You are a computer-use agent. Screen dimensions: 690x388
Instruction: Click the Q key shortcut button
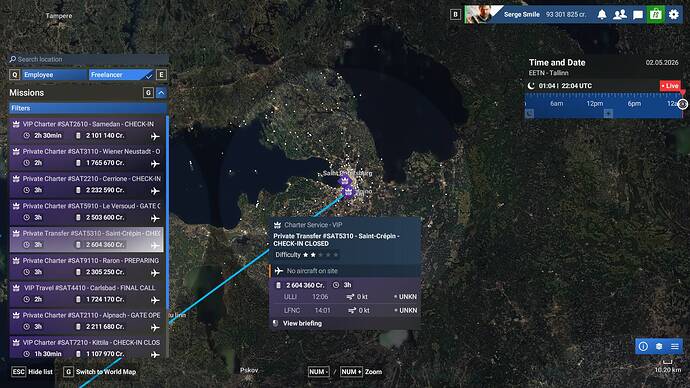(15, 75)
